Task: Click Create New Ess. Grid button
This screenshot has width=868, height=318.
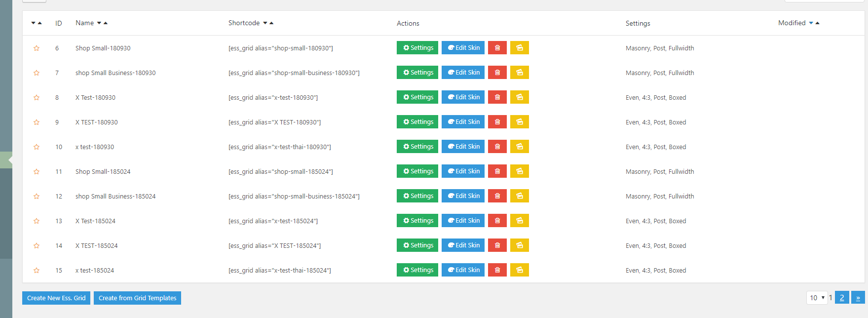Action: click(x=56, y=298)
